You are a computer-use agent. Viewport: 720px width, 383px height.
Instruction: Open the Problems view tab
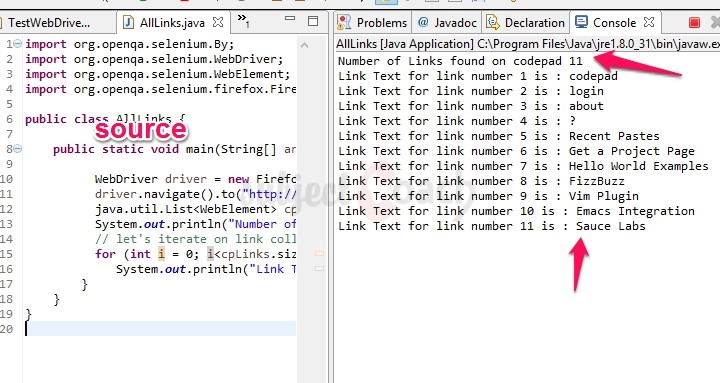[x=372, y=23]
